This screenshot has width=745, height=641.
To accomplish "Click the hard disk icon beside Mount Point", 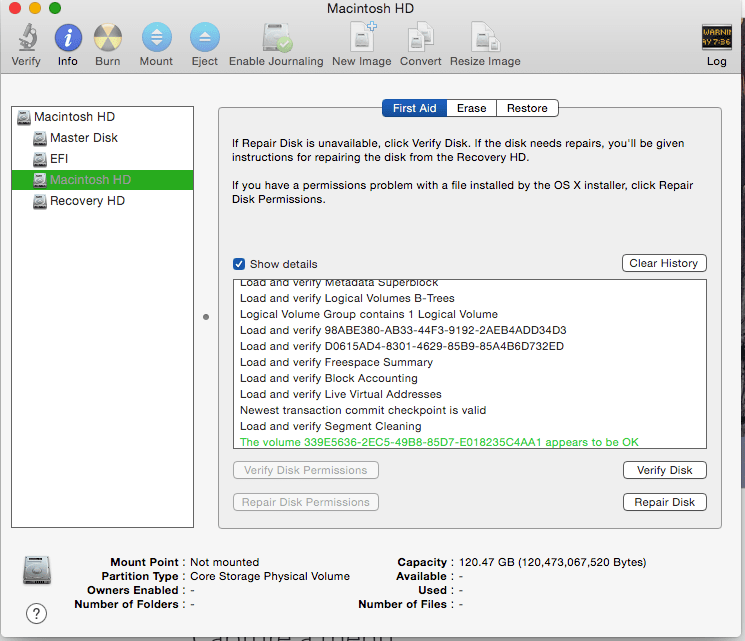I will 37,570.
